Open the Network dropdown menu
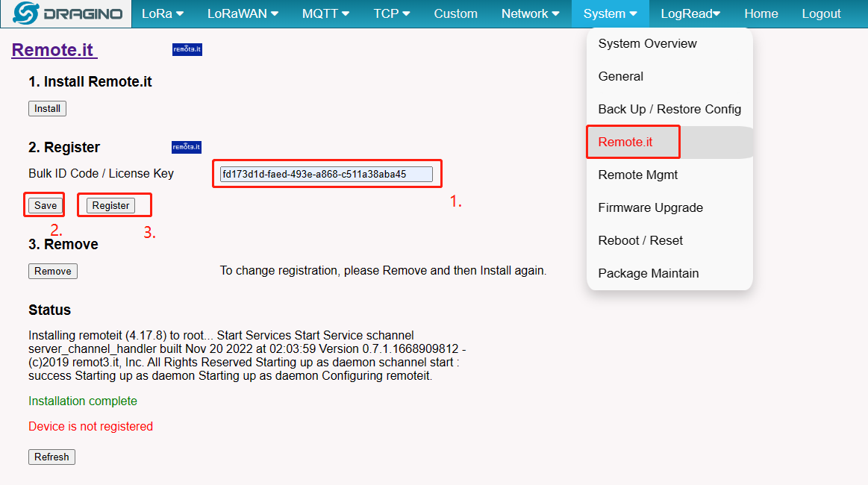 [531, 14]
